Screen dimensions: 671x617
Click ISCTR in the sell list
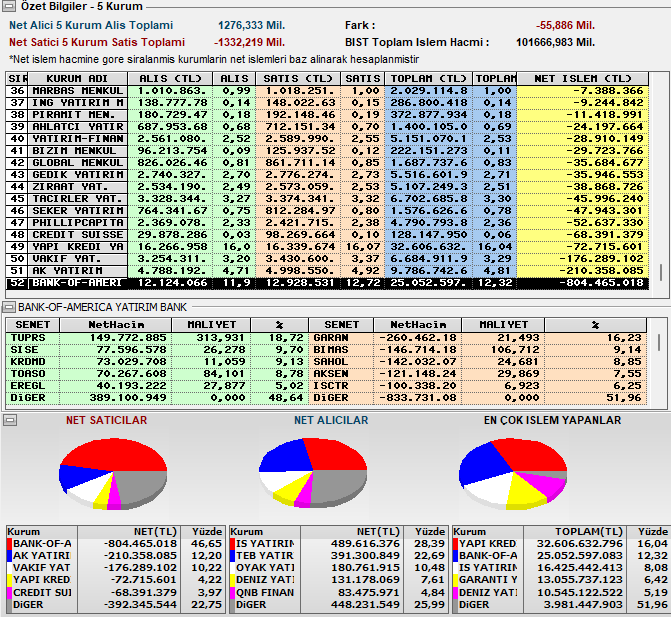click(x=331, y=386)
